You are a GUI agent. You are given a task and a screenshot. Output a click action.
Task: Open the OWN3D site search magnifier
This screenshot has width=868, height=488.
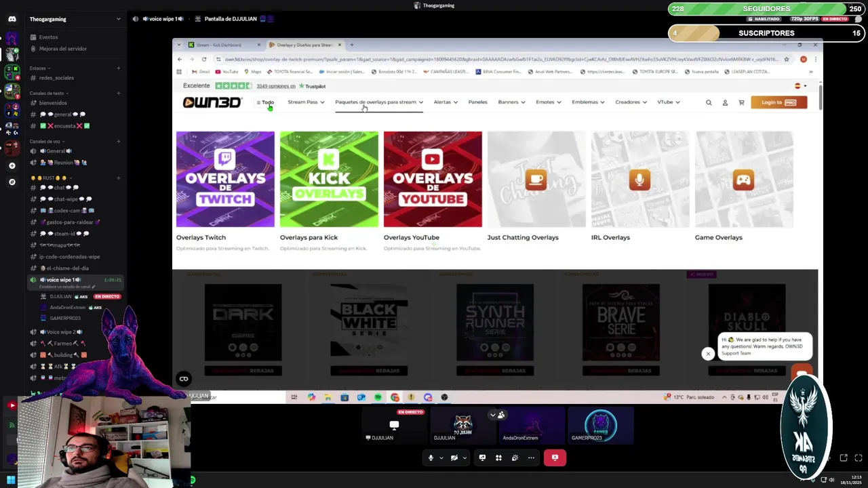coord(709,102)
